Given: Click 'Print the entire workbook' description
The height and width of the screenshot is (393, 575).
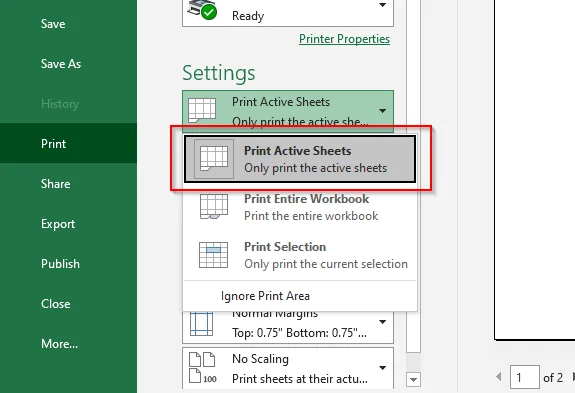Looking at the screenshot, I should (311, 216).
